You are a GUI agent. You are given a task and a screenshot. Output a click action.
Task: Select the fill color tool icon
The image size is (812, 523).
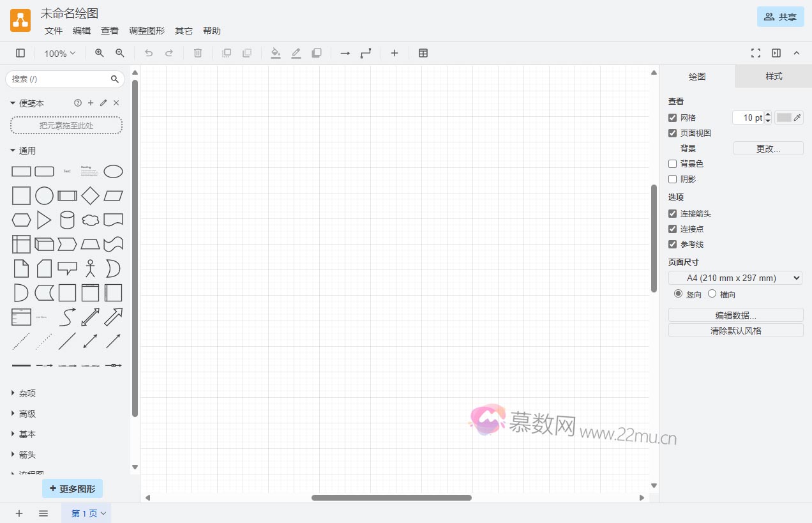(x=275, y=53)
